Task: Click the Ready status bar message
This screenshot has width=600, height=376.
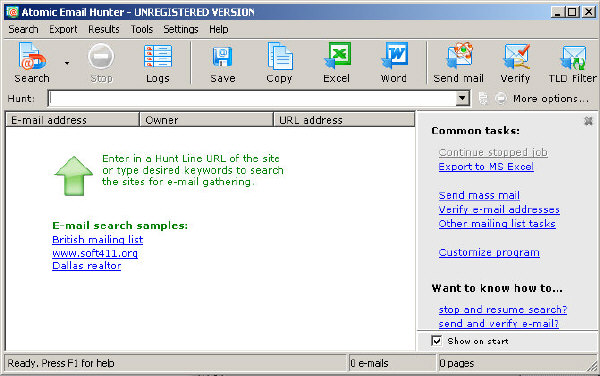Action: coord(175,363)
